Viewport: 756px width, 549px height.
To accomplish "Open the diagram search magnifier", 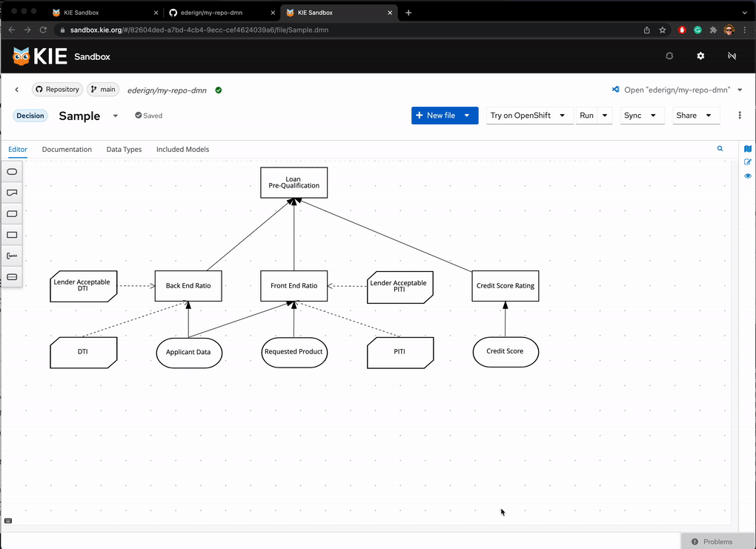I will 720,149.
